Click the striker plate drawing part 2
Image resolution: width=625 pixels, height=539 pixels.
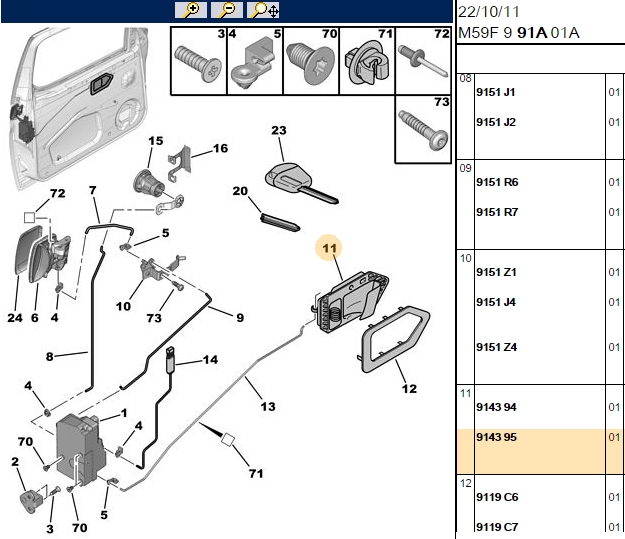(31, 501)
